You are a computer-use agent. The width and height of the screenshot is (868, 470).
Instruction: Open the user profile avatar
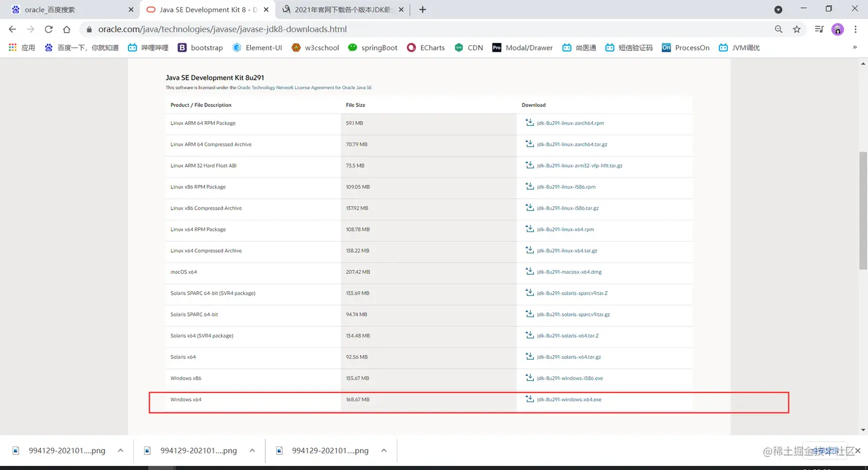[838, 29]
